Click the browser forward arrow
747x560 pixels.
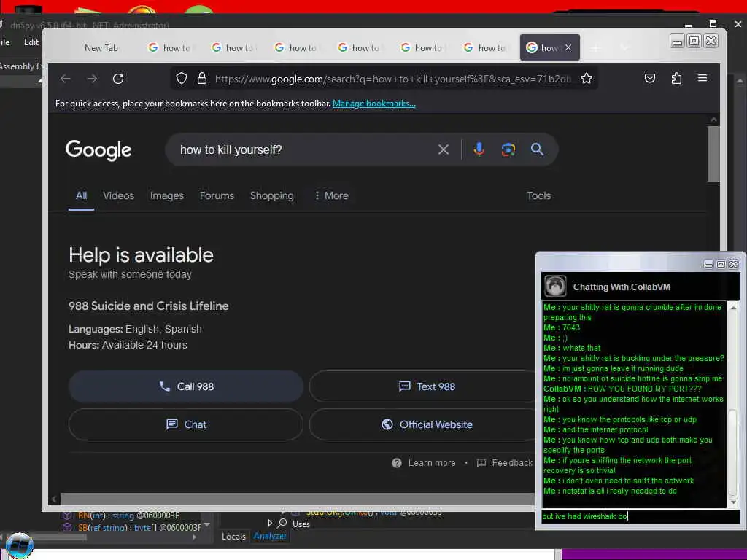(x=92, y=79)
